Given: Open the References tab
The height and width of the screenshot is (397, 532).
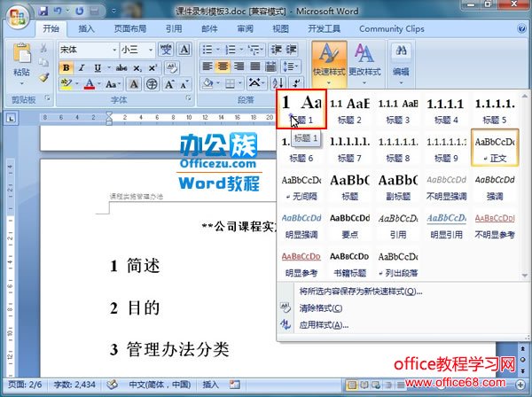Looking at the screenshot, I should [x=174, y=29].
